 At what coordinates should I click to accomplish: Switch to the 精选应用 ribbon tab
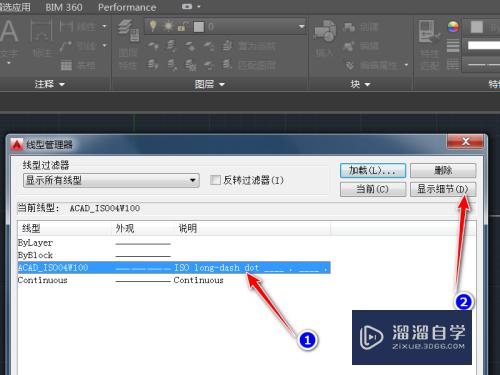click(x=15, y=7)
